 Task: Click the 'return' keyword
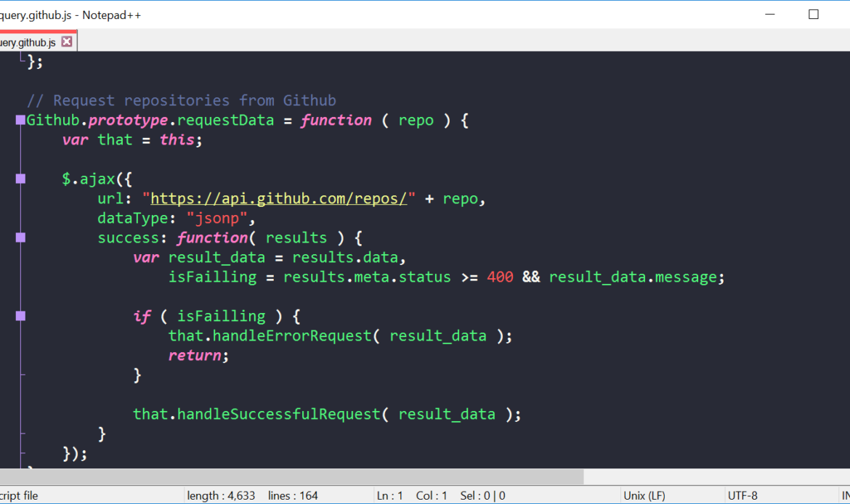coord(195,356)
